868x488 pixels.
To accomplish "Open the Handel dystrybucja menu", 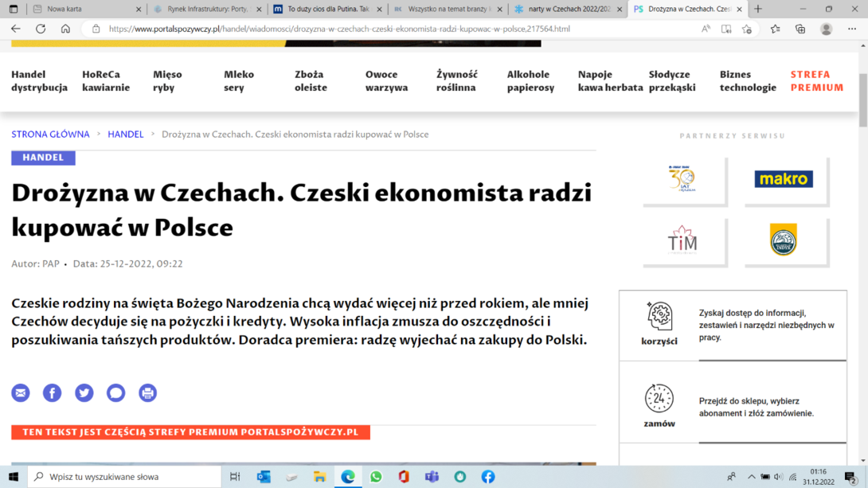I will [39, 80].
